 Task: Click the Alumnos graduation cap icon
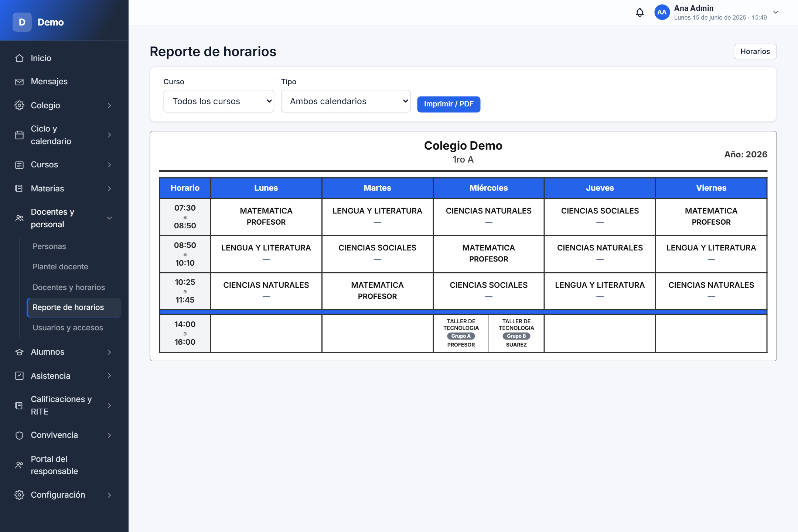19,352
